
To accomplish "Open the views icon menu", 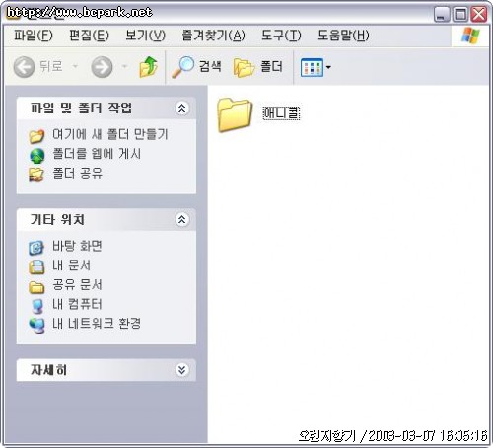I will 316,67.
